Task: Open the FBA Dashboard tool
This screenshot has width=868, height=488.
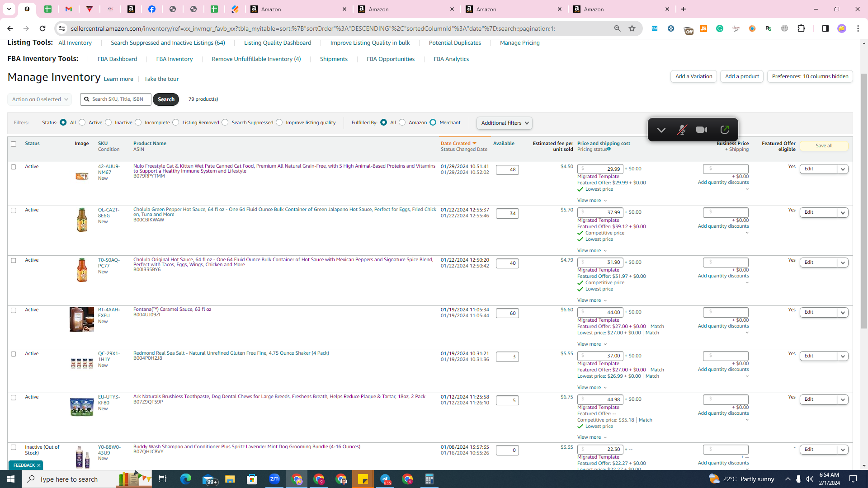Action: 118,59
